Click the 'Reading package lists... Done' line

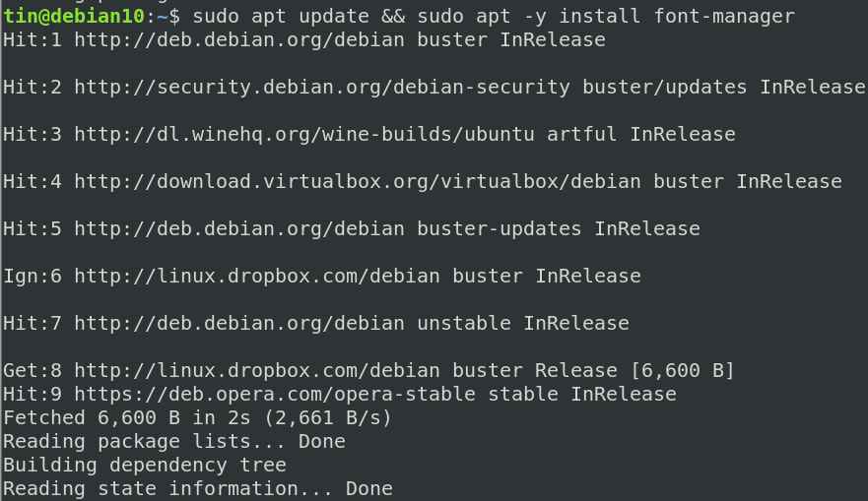(x=173, y=442)
